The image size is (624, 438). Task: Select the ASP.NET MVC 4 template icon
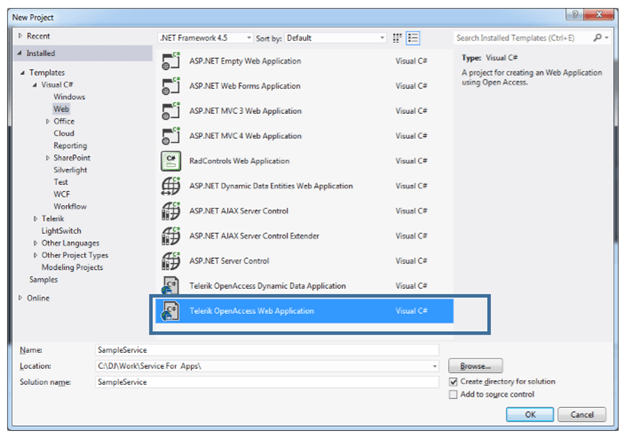pos(170,134)
